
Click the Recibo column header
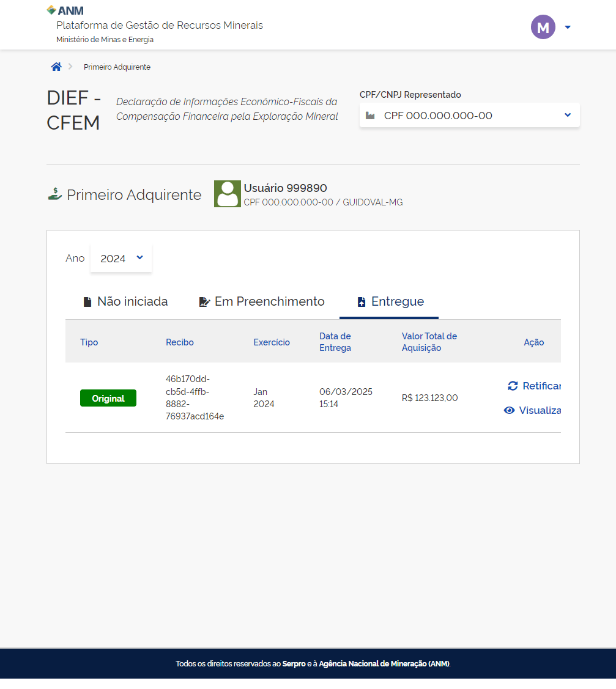(x=180, y=342)
